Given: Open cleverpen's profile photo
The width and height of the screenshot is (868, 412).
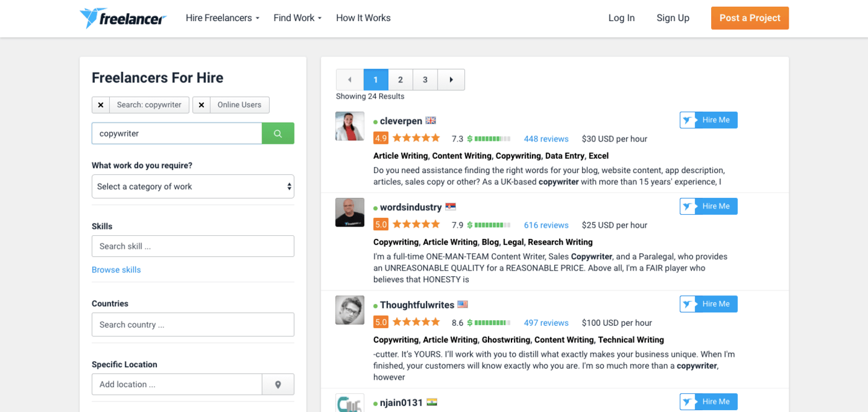Looking at the screenshot, I should pos(350,126).
